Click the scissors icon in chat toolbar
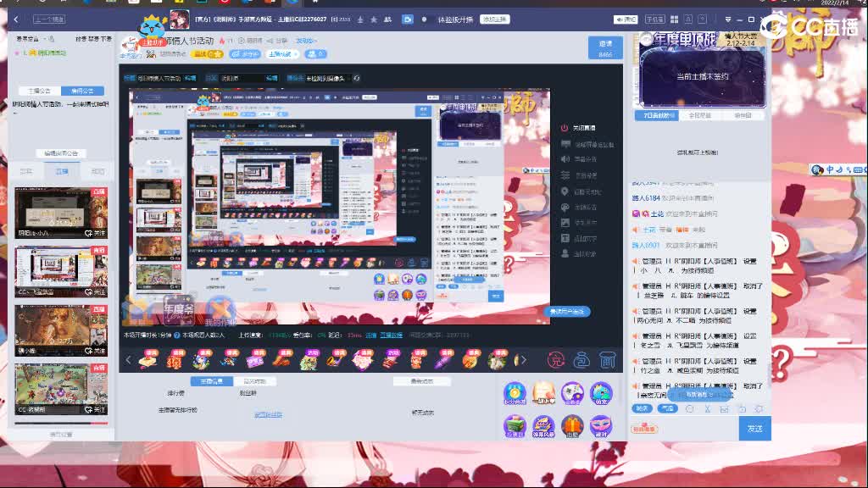Image resolution: width=868 pixels, height=488 pixels. tap(707, 409)
